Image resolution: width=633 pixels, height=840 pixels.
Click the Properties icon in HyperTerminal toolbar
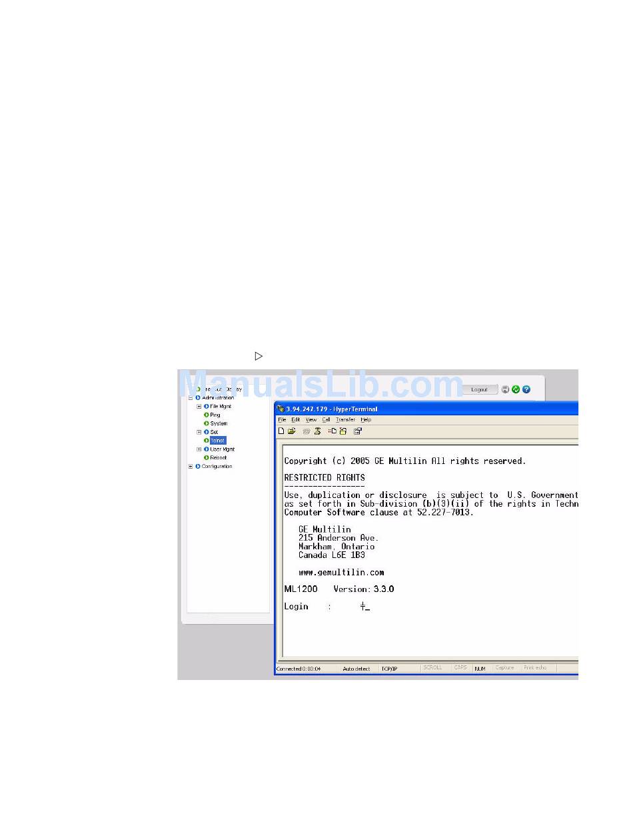pos(358,431)
